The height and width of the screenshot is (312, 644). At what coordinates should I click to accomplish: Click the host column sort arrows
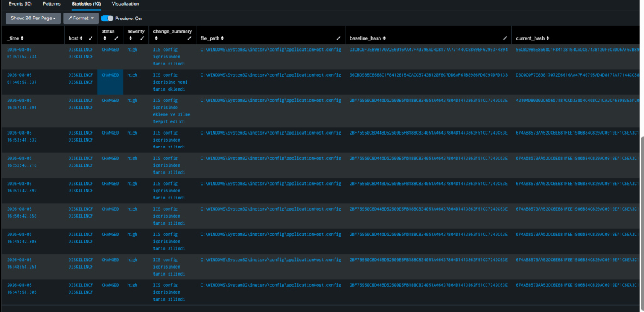81,38
